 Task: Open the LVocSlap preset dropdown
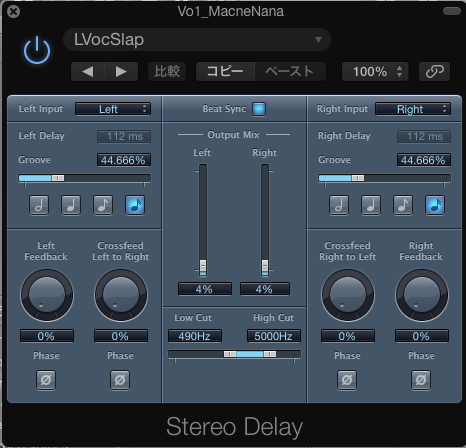tap(197, 40)
